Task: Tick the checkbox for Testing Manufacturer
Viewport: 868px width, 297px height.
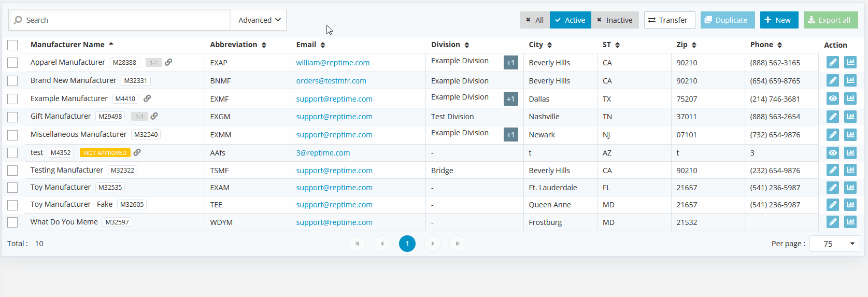Action: [12, 171]
